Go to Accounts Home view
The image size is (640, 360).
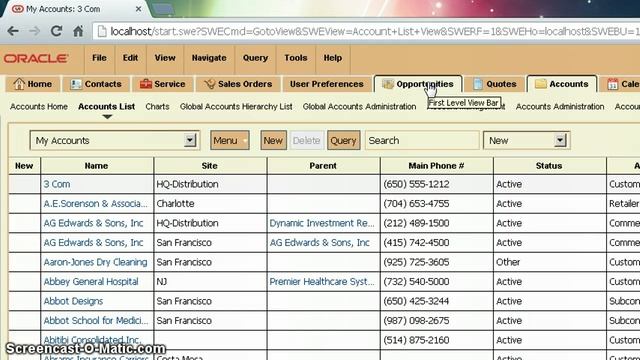pyautogui.click(x=39, y=107)
